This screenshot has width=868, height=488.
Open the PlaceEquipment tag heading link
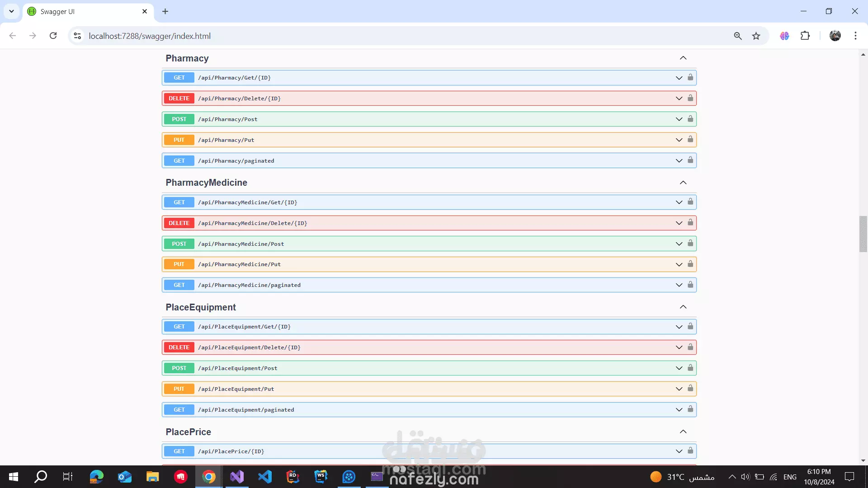(201, 307)
